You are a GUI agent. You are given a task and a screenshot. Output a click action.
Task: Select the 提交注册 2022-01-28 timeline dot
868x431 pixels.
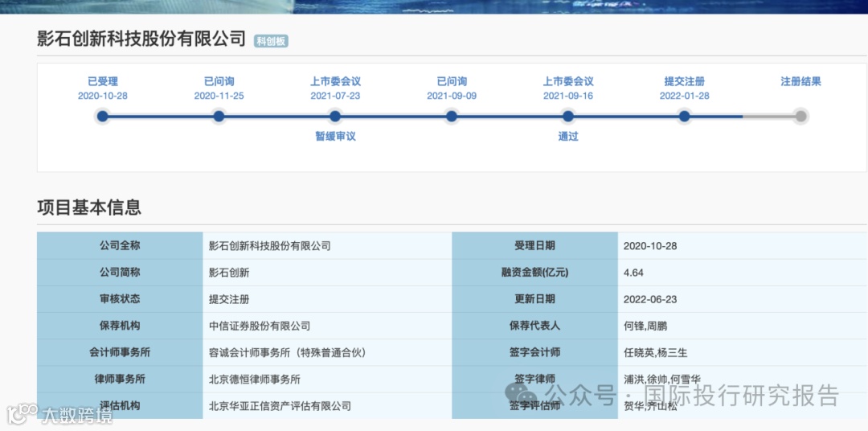click(684, 117)
